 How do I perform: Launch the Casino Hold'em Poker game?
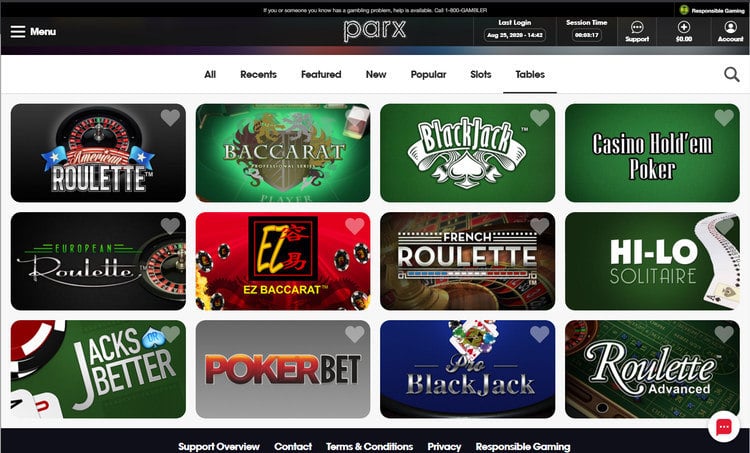coord(652,153)
